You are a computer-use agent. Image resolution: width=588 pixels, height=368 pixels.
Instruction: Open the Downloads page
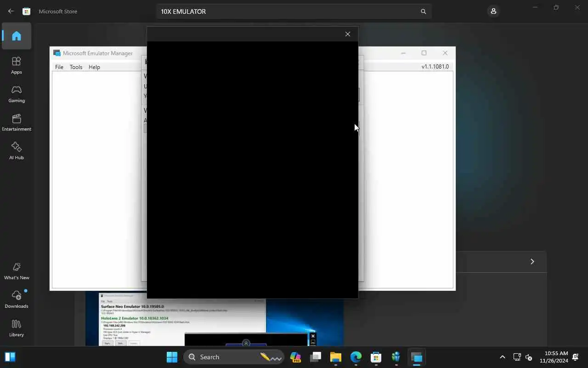point(17,299)
